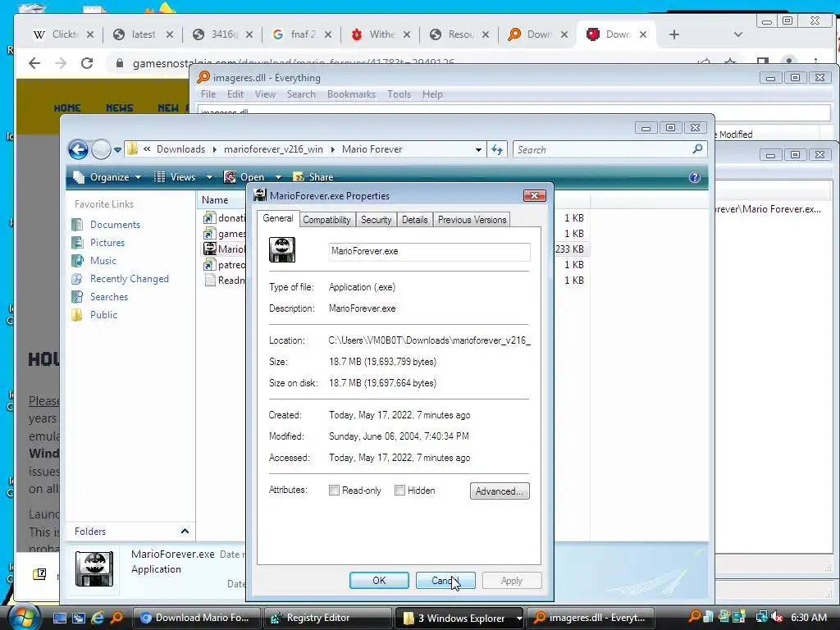Click the Downloads breadcrumb in address bar
Screen dimensions: 840x630
tap(180, 149)
